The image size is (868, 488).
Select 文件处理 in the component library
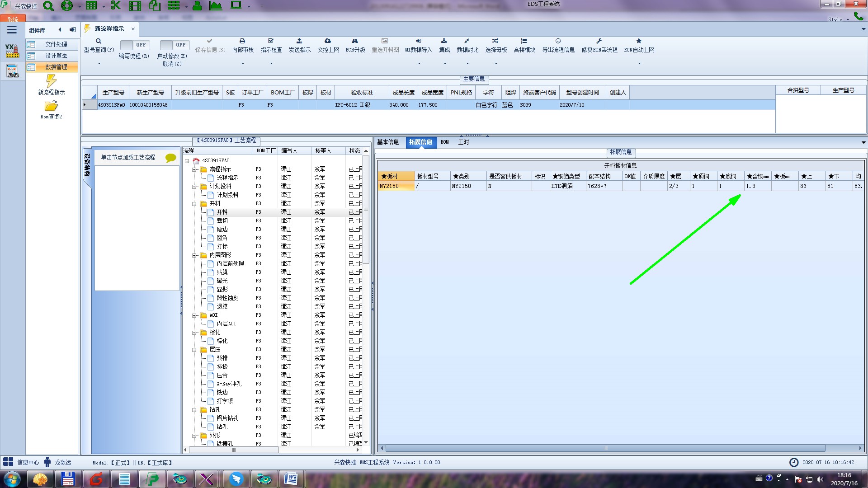[x=56, y=44]
